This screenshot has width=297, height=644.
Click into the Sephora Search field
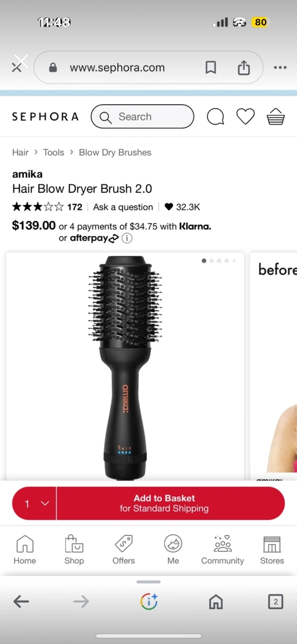142,117
